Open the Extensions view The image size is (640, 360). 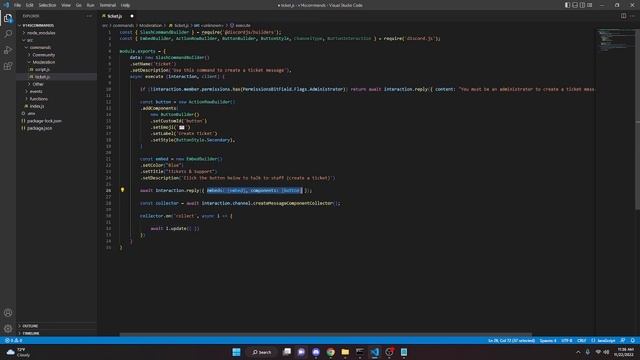tap(8, 66)
